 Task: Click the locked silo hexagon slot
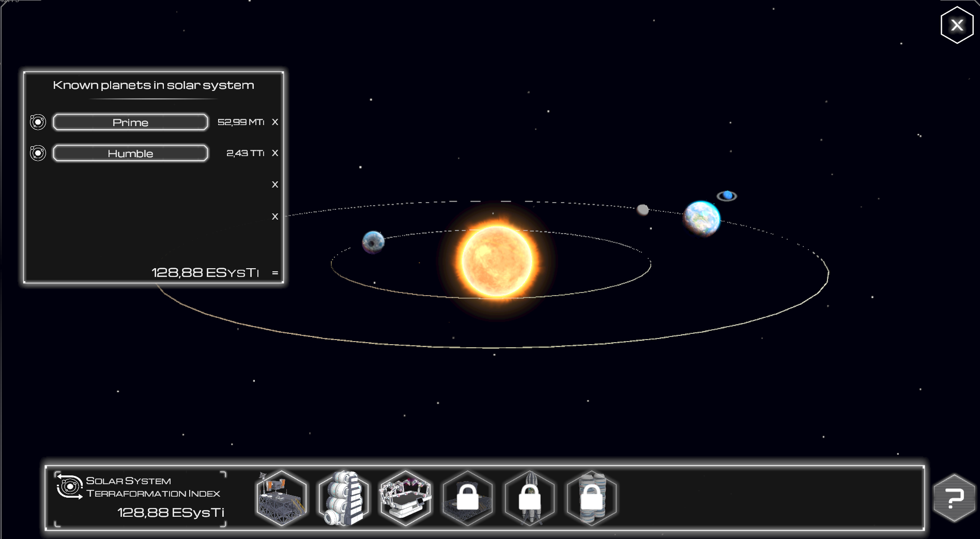pos(592,498)
